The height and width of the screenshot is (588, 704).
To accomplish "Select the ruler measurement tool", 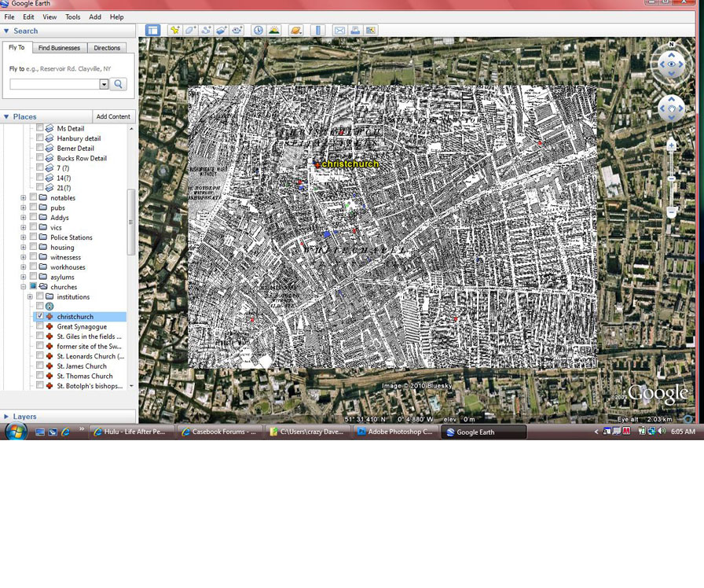I will coord(318,31).
